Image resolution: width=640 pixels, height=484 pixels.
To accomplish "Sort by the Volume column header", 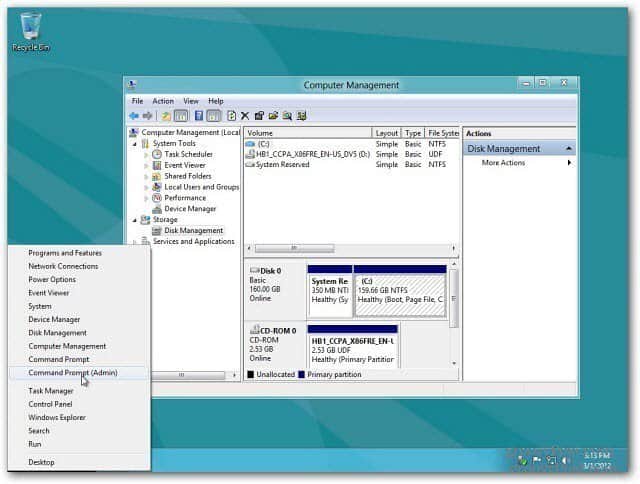I will tap(308, 133).
